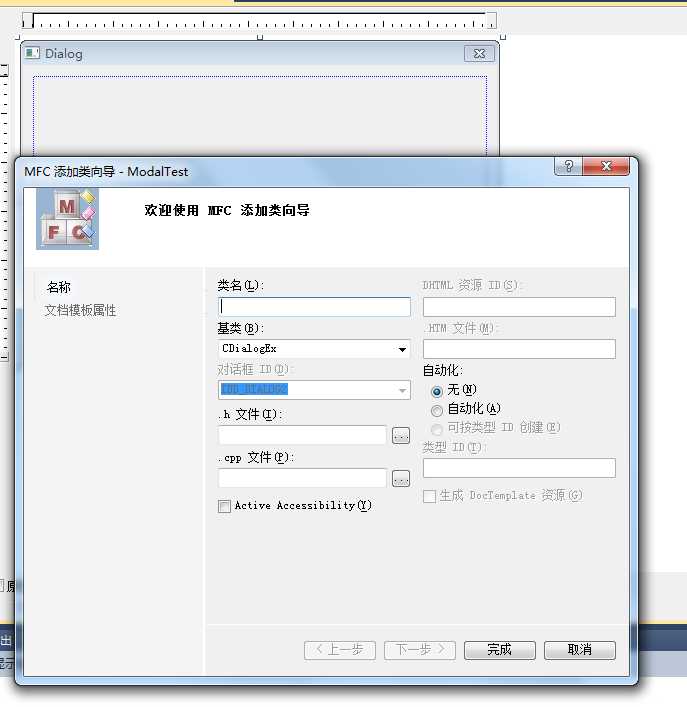Click the MFC 添加类向导 - ModalTest title
This screenshot has height=707, width=687.
point(106,171)
